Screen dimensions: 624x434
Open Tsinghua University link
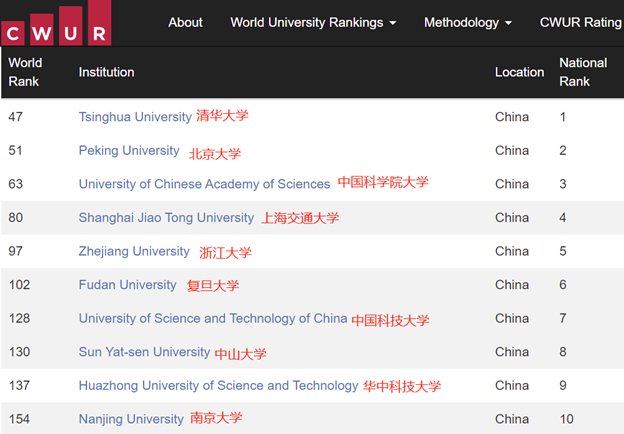coord(135,117)
